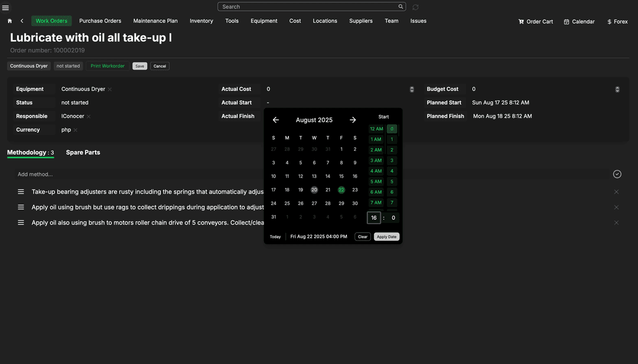Screen dimensions: 638x364
Task: Click the refresh icon beside search
Action: pos(415,7)
